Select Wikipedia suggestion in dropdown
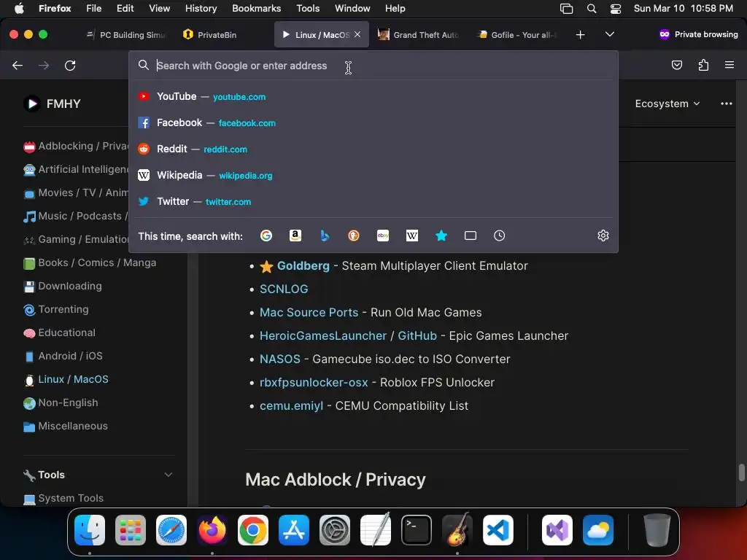The image size is (747, 560). [x=373, y=175]
